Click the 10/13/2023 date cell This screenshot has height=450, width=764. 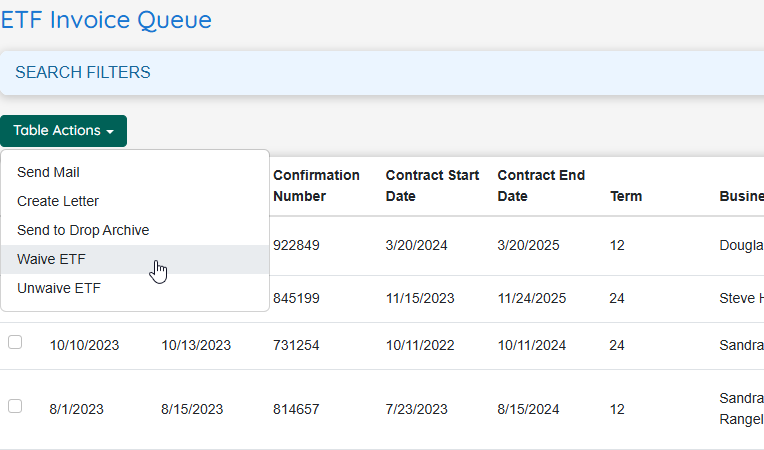(196, 346)
